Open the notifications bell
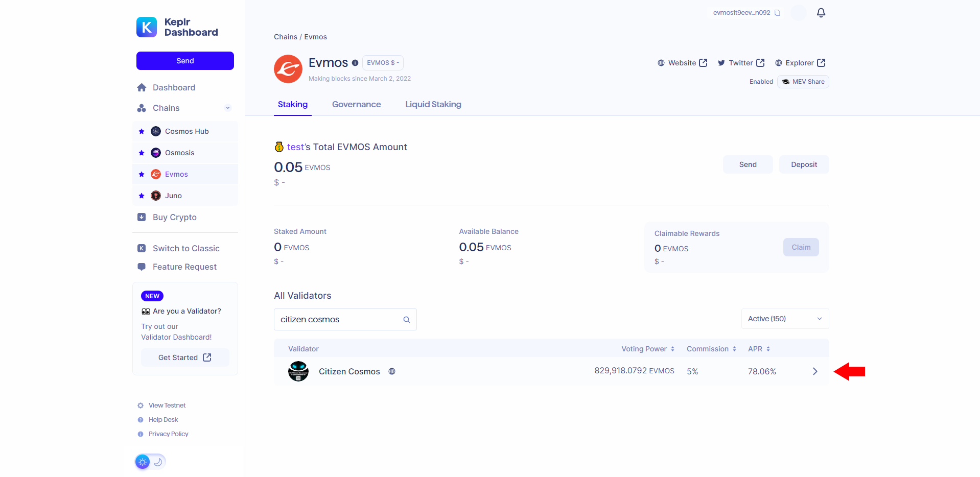Screen dimensions: 980x477 821,13
